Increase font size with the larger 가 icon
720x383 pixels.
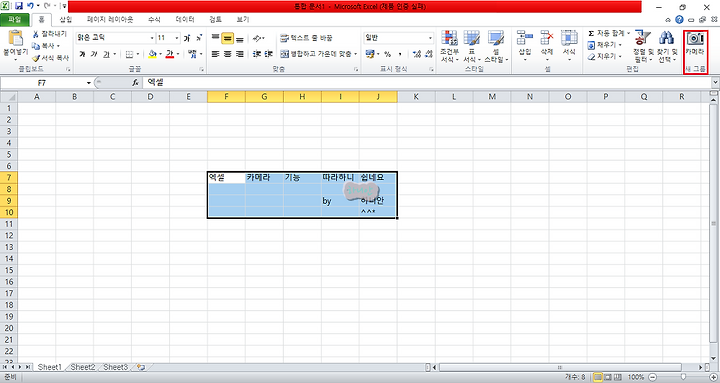click(187, 38)
